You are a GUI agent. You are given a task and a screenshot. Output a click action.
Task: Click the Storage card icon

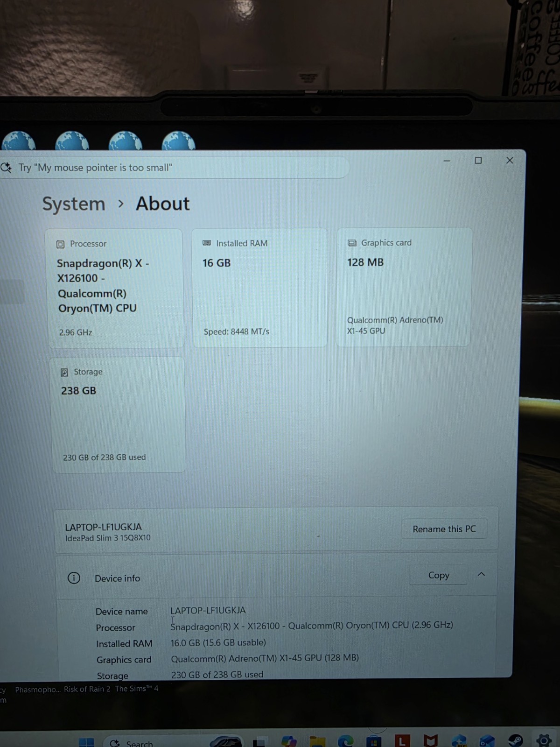pos(64,372)
